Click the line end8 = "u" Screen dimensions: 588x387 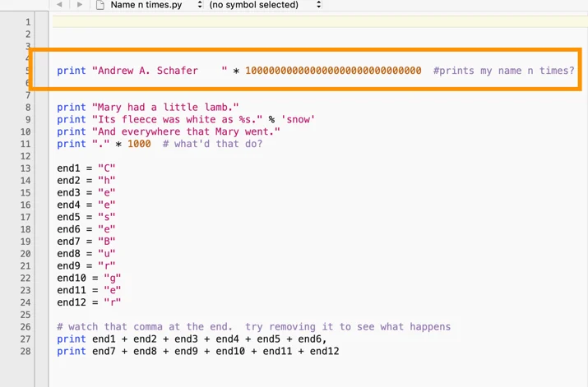[x=86, y=254]
